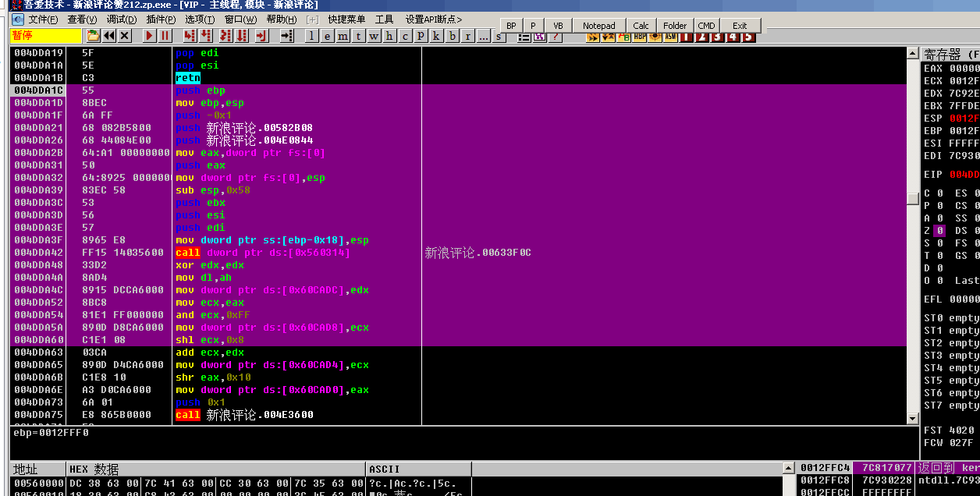
Task: Select the retn instruction at 004DDA1B
Action: [x=188, y=78]
